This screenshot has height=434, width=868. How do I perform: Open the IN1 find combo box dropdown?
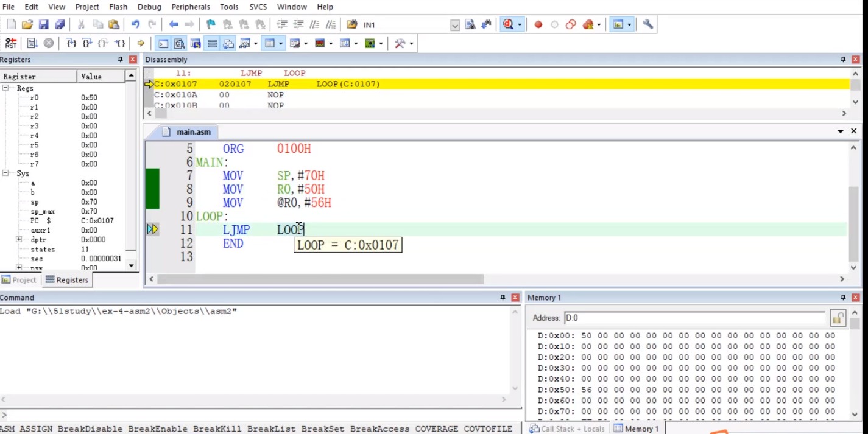tap(455, 25)
